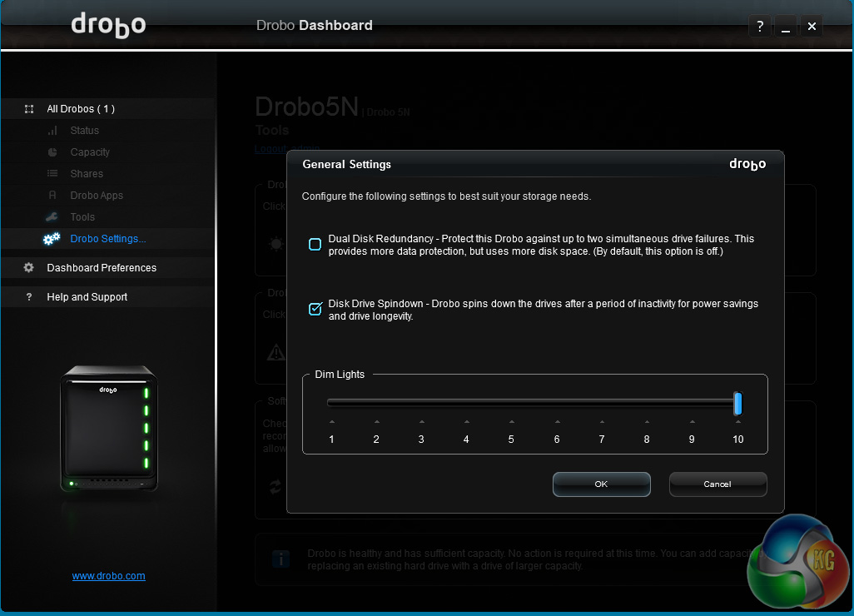Click the Drobo Settings gears icon
This screenshot has width=854, height=616.
[x=52, y=239]
